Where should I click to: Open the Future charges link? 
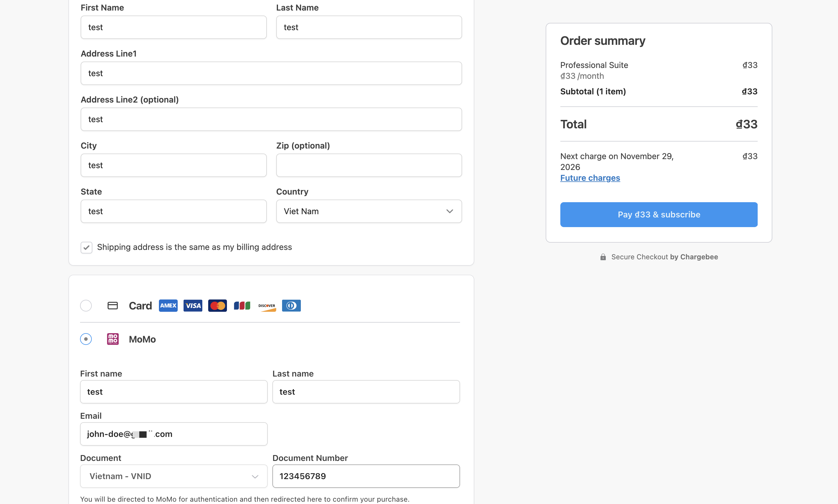click(x=590, y=178)
